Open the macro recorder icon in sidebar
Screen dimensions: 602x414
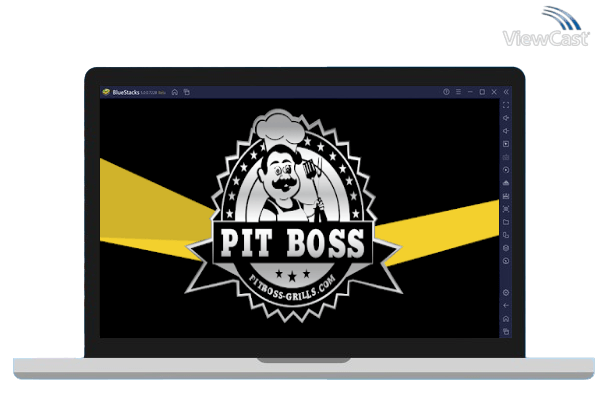[x=506, y=196]
